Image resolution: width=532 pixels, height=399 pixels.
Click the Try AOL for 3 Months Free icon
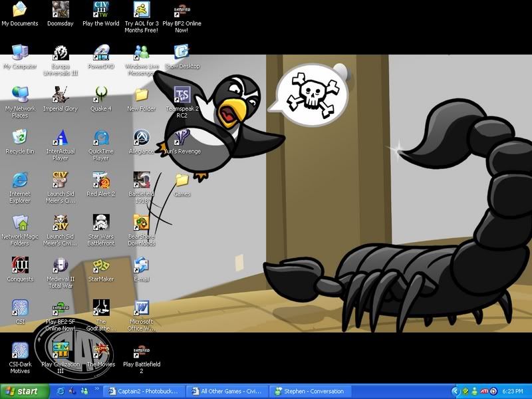point(142,17)
